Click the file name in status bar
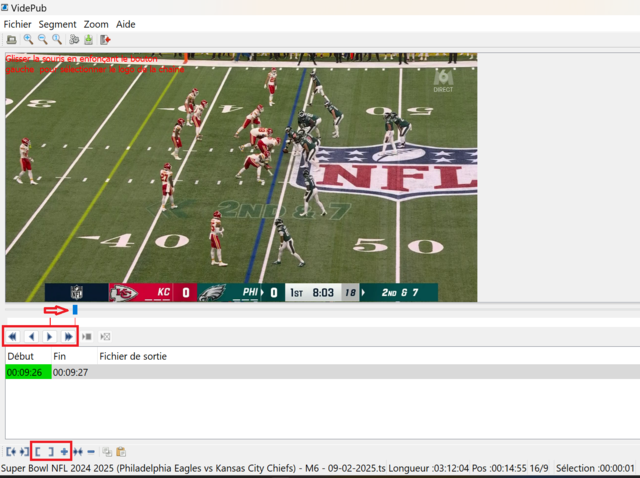Screen dimensions: 640x478 (193, 468)
